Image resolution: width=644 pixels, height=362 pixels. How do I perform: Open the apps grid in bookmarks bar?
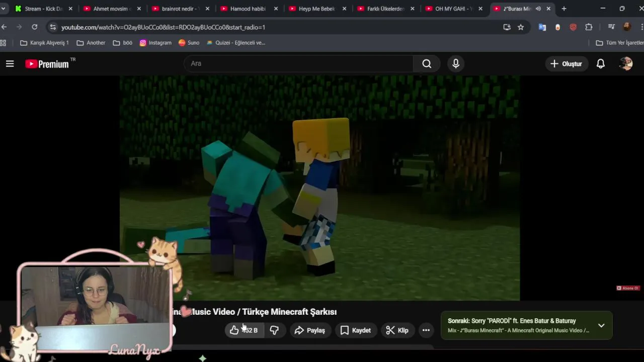tap(4, 43)
